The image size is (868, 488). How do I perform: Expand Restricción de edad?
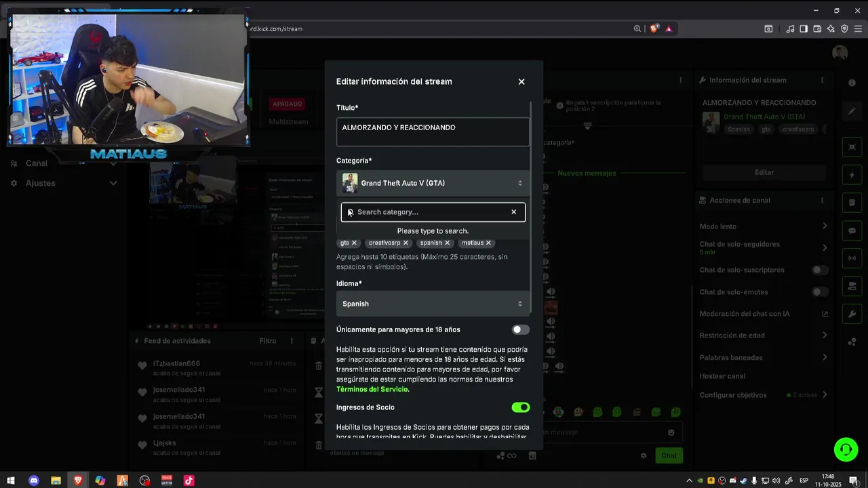(764, 335)
